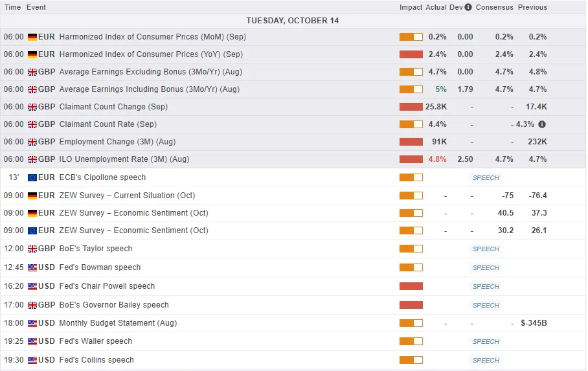
Task: Select the Fed's Bowman speech event
Action: [x=100, y=267]
